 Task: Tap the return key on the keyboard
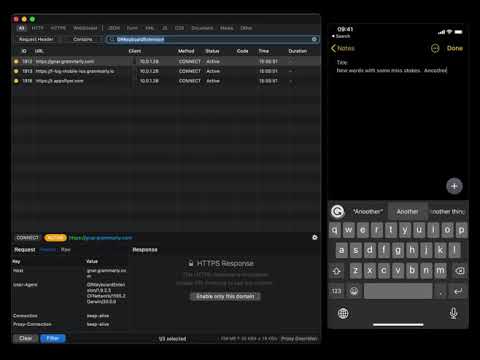point(458,291)
